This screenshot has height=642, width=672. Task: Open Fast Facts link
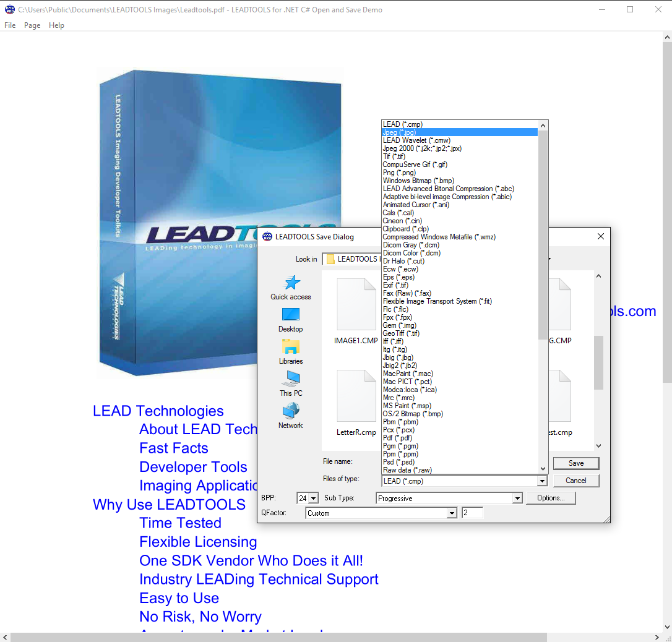174,448
